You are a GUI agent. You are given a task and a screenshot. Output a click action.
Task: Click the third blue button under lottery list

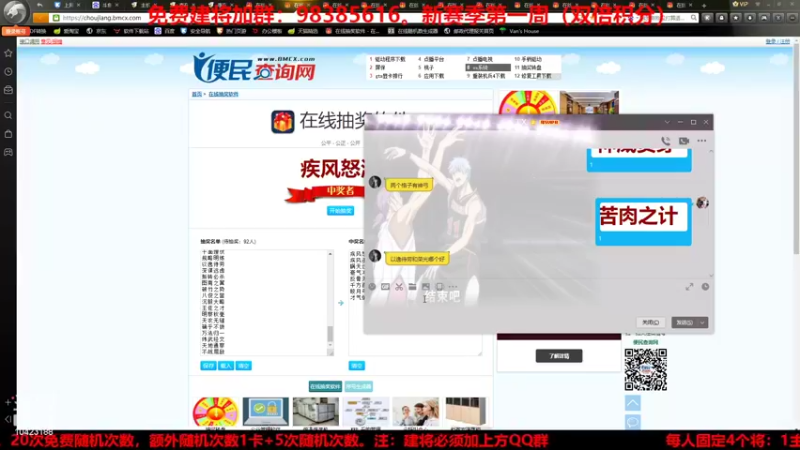click(243, 366)
